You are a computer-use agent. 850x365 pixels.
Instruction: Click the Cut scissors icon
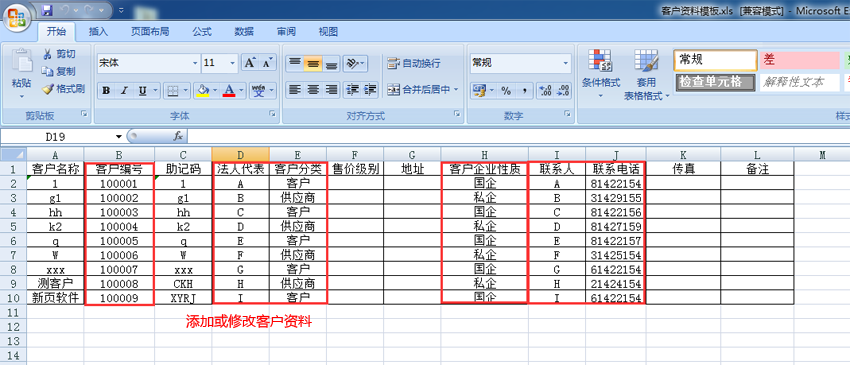[x=48, y=54]
